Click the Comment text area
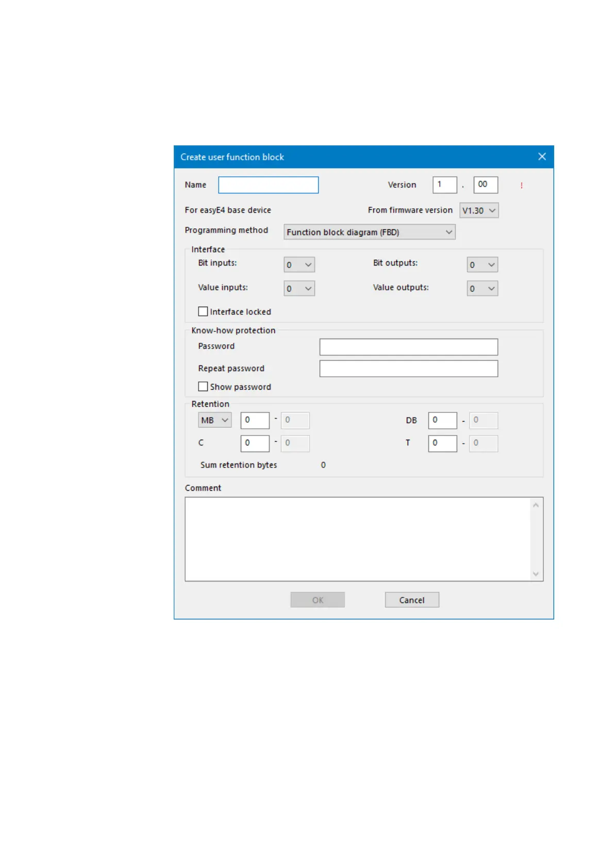This screenshot has width=614, height=868. (358, 539)
